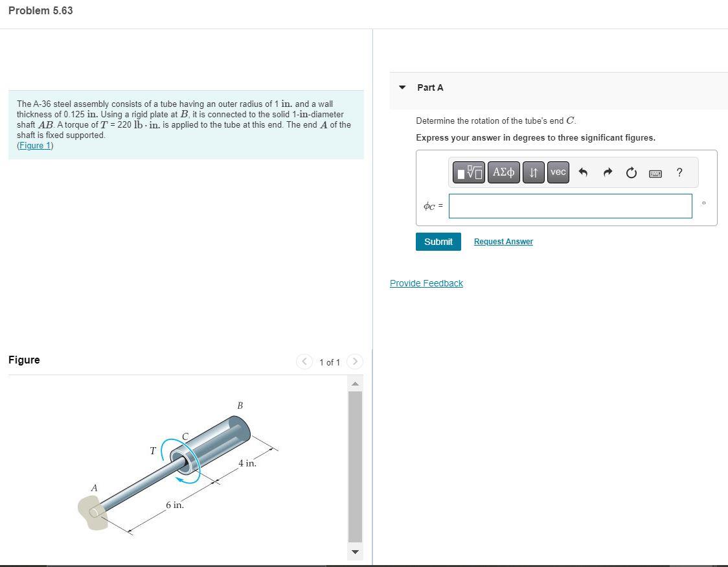This screenshot has height=567, width=728.
Task: Select the Problem 5.63 heading
Action: coord(40,10)
